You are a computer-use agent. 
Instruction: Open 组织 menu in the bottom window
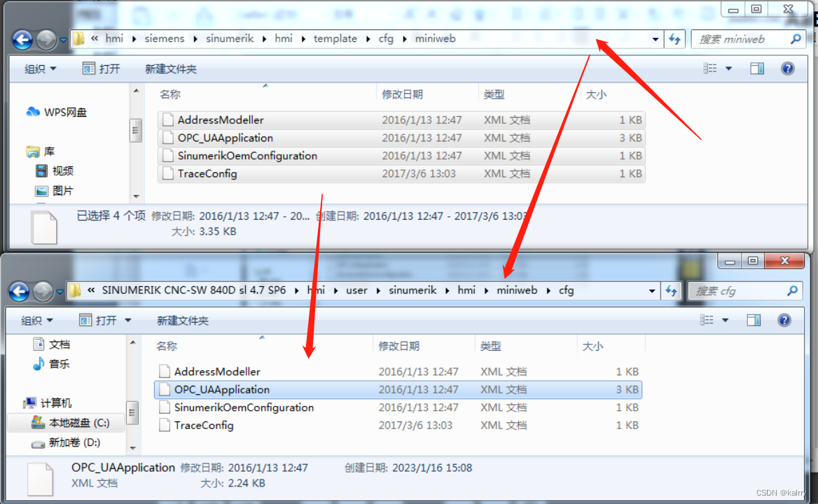pyautogui.click(x=36, y=321)
